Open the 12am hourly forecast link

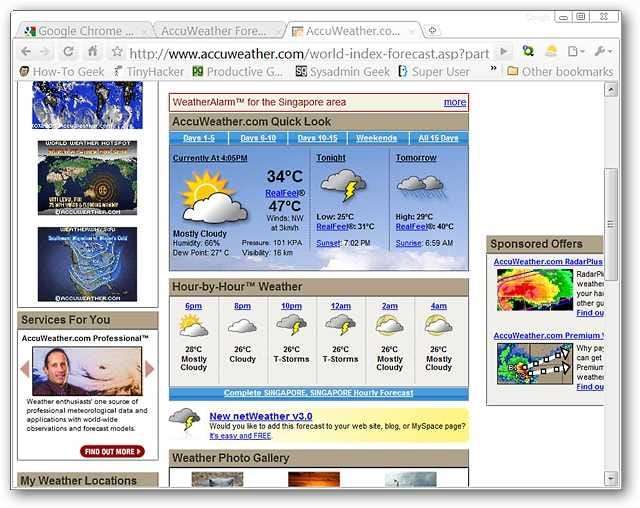[x=340, y=306]
